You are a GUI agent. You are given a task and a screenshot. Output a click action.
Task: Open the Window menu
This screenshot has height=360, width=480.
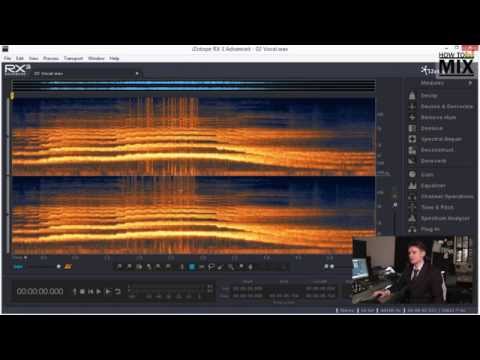(x=96, y=58)
